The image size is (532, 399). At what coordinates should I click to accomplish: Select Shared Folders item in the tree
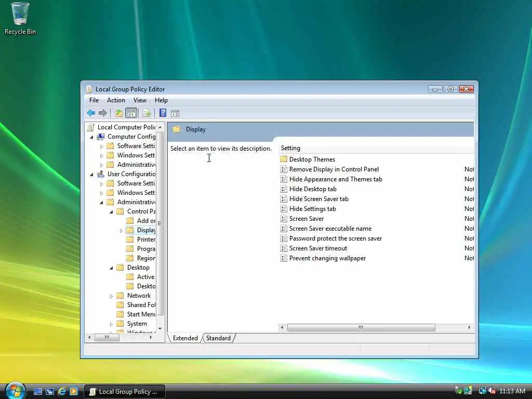141,305
